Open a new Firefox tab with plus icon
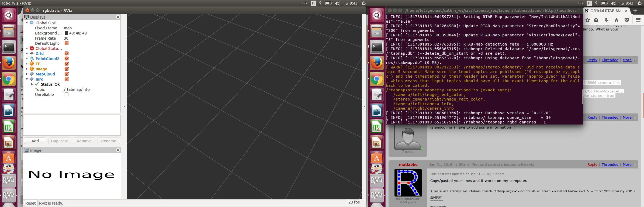Screen dimensions: 644x207 coord(635,11)
